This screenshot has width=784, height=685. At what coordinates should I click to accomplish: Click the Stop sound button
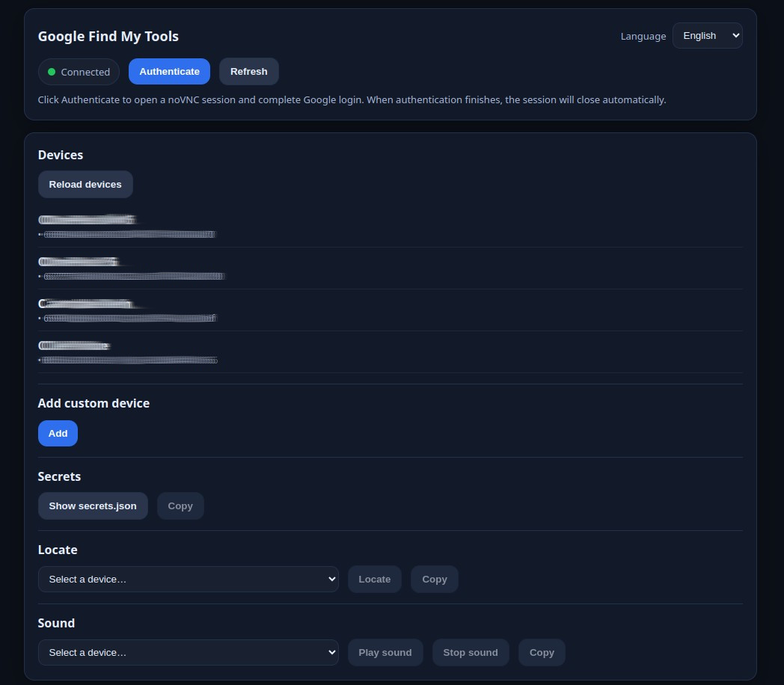pyautogui.click(x=471, y=653)
